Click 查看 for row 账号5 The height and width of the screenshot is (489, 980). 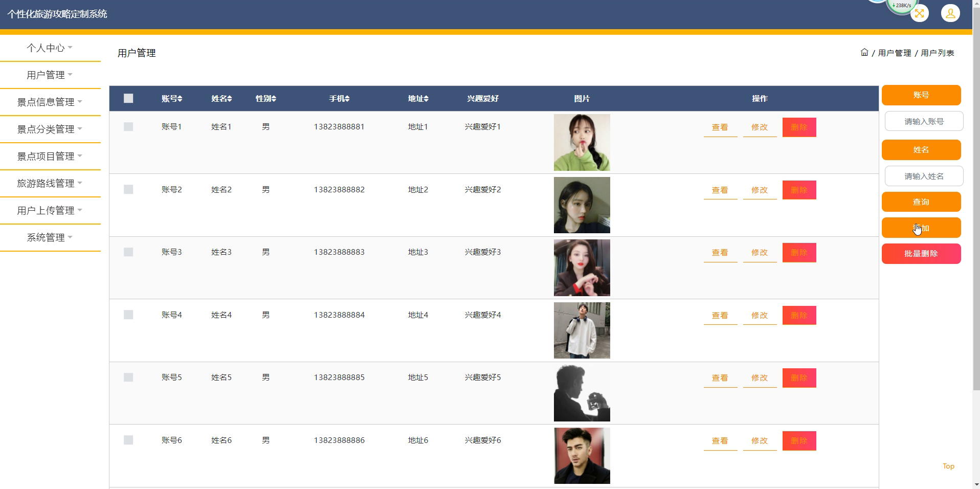point(720,378)
